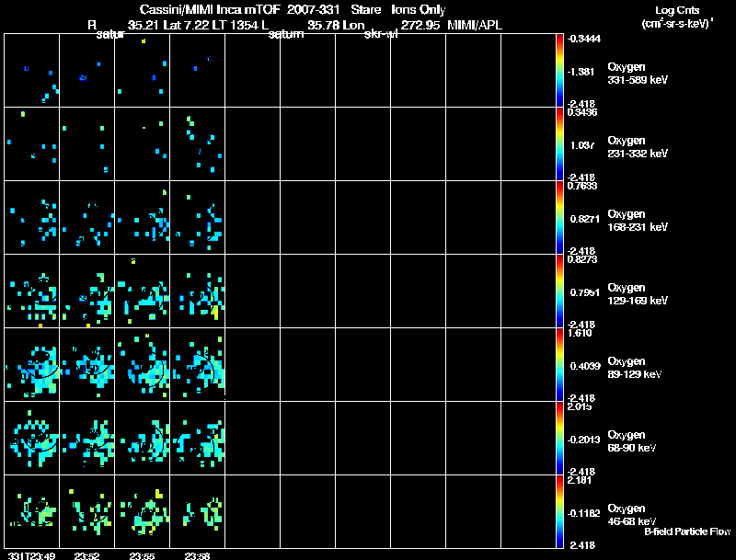Image resolution: width=736 pixels, height=560 pixels.
Task: Click the color bar for Oxygen 331-589 keV
Action: coord(560,71)
